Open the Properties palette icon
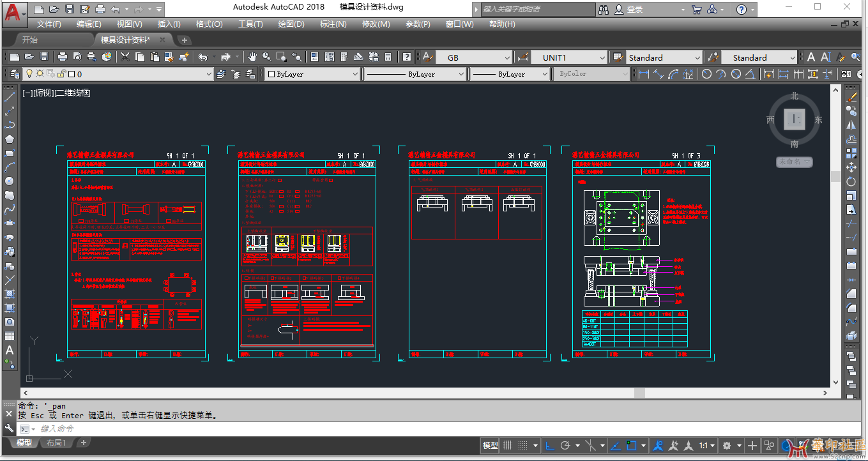The image size is (868, 461). [315, 57]
